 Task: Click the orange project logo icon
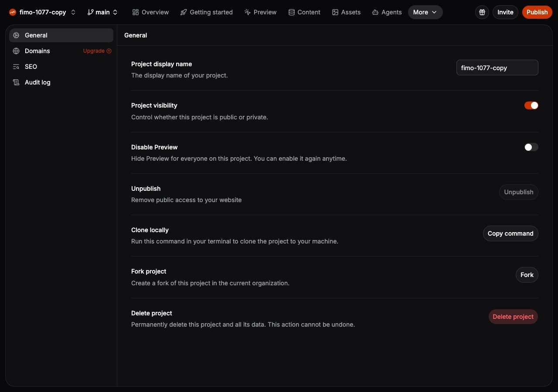coord(13,12)
